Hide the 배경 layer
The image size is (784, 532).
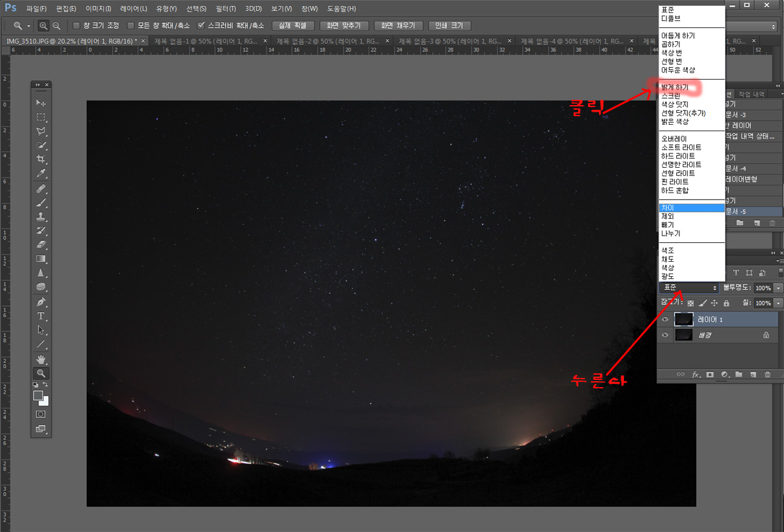pyautogui.click(x=665, y=335)
